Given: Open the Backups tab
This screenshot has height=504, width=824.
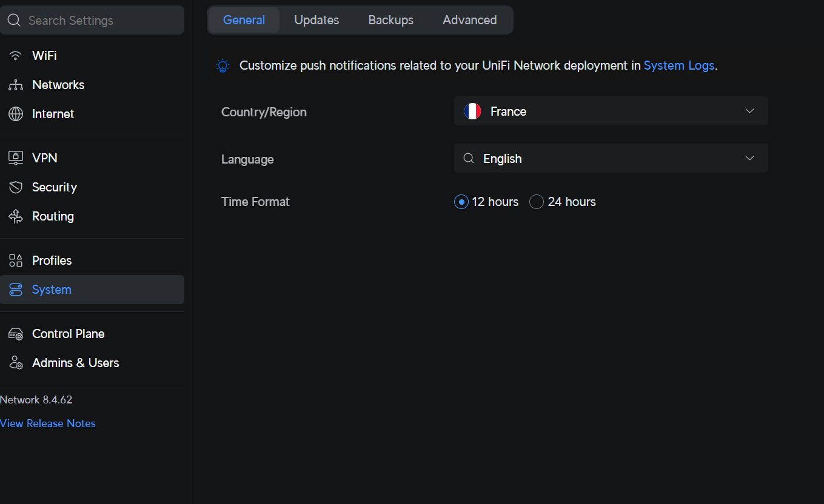Looking at the screenshot, I should tap(390, 20).
